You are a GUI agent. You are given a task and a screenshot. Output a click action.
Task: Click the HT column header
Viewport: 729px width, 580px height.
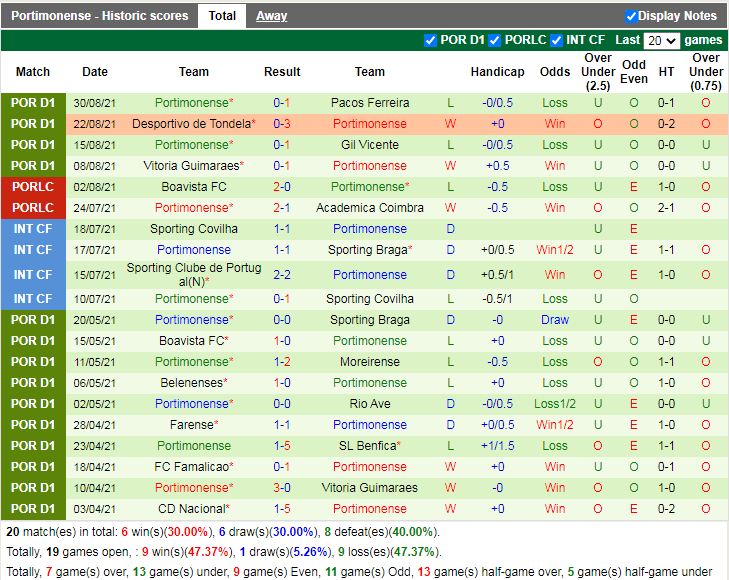click(666, 72)
